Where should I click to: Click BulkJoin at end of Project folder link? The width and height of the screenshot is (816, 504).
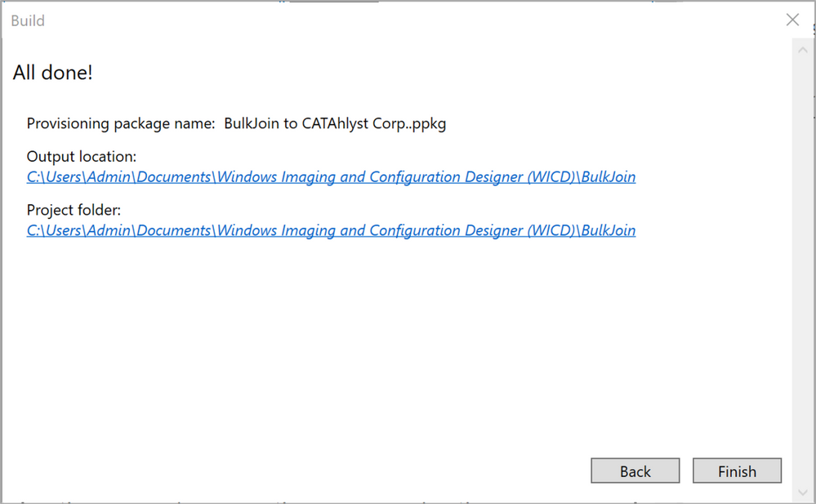pos(609,230)
